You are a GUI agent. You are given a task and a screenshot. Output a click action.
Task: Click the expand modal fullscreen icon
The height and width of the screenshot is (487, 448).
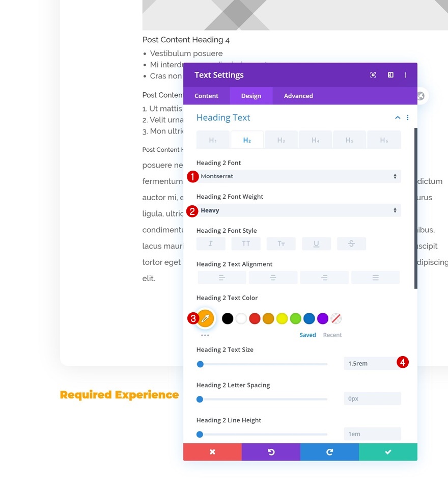tap(373, 75)
